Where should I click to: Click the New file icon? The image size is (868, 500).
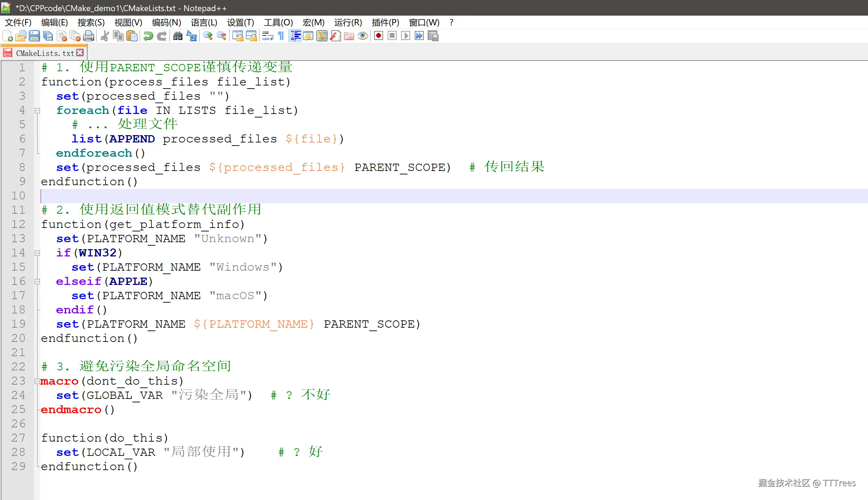(8, 36)
